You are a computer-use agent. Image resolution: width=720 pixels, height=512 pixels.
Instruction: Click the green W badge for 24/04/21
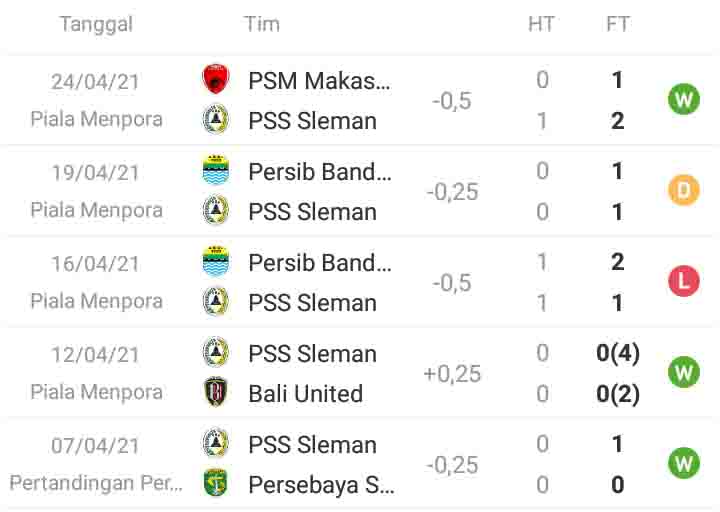point(684,99)
